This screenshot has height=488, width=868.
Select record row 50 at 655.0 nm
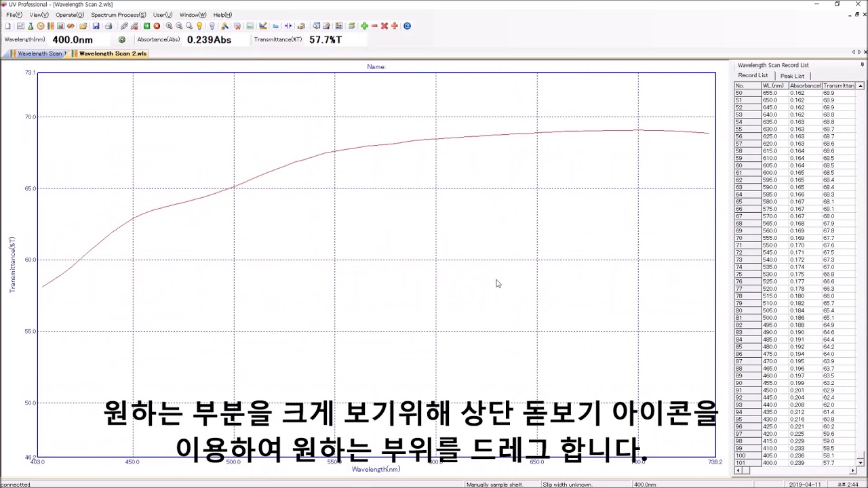[795, 93]
